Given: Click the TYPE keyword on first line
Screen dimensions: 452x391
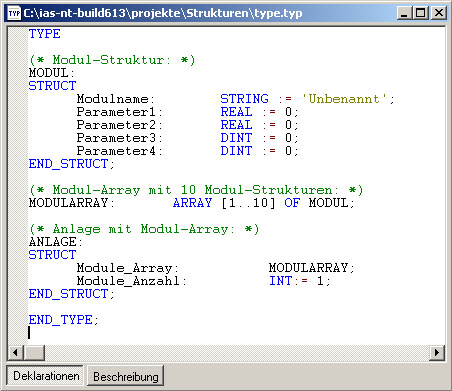Looking at the screenshot, I should point(44,34).
